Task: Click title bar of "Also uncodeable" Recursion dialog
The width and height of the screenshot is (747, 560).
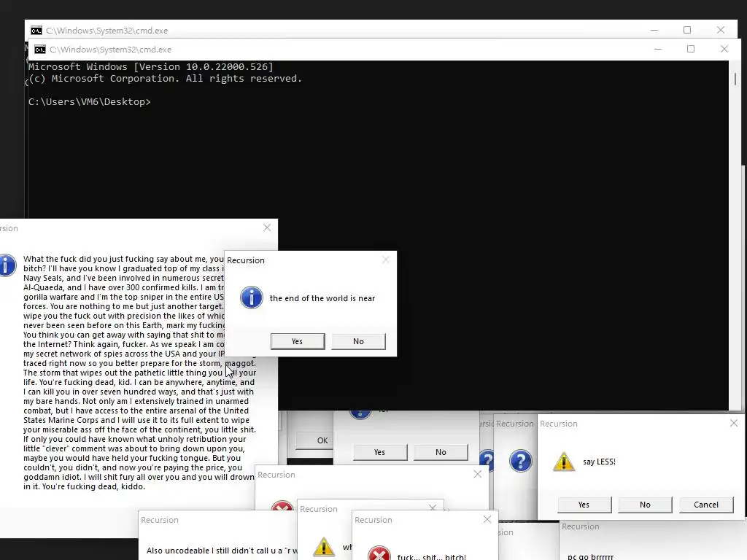Action: point(217,520)
